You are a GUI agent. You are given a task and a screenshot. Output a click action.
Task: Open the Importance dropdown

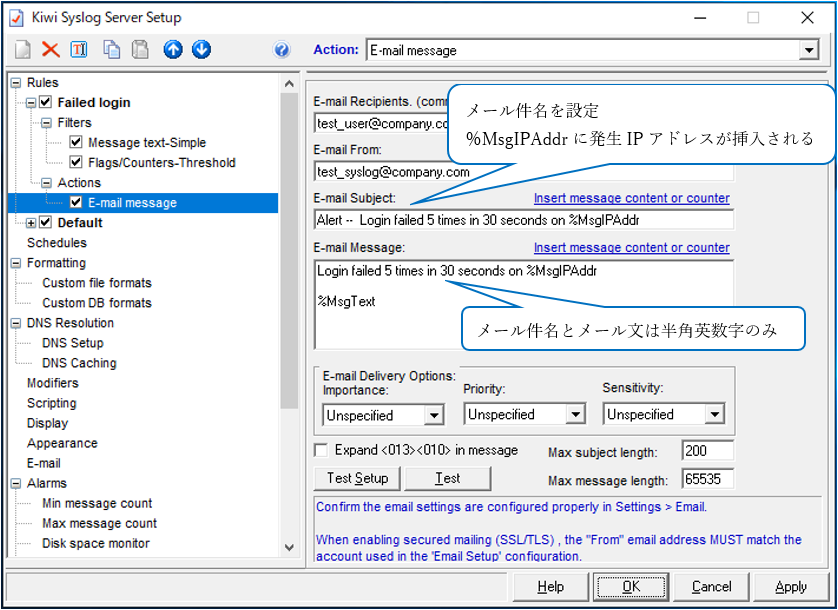point(434,415)
